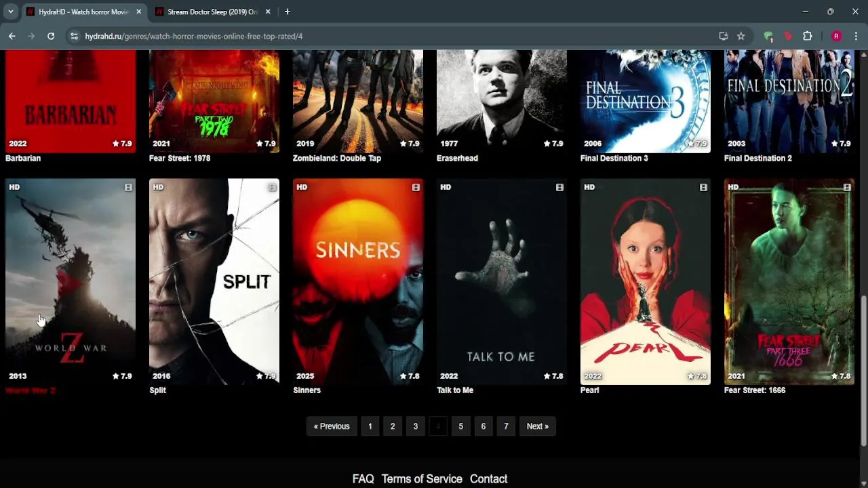Open the green shield extension icon
This screenshot has width=868, height=488.
coord(768,36)
